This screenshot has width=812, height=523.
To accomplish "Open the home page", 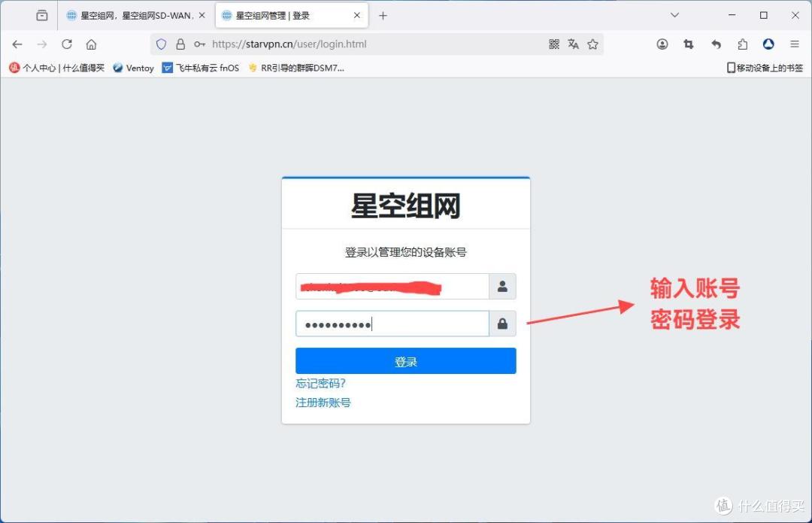I will pos(92,44).
